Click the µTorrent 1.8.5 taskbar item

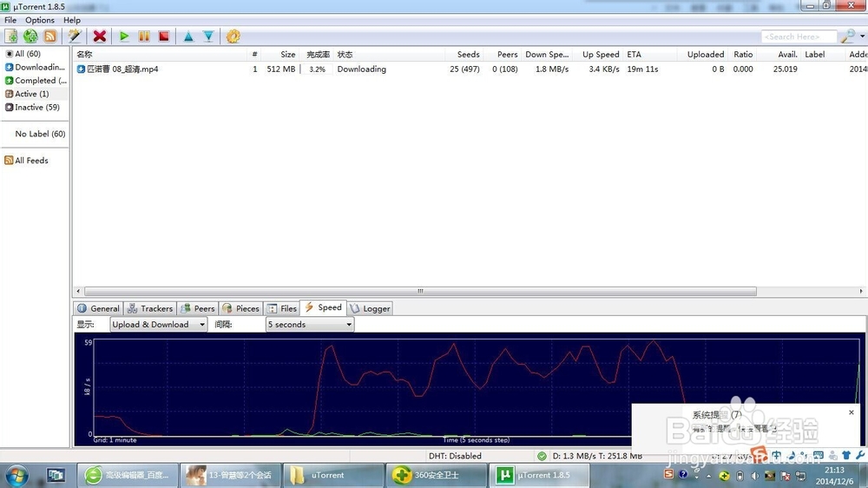(539, 475)
